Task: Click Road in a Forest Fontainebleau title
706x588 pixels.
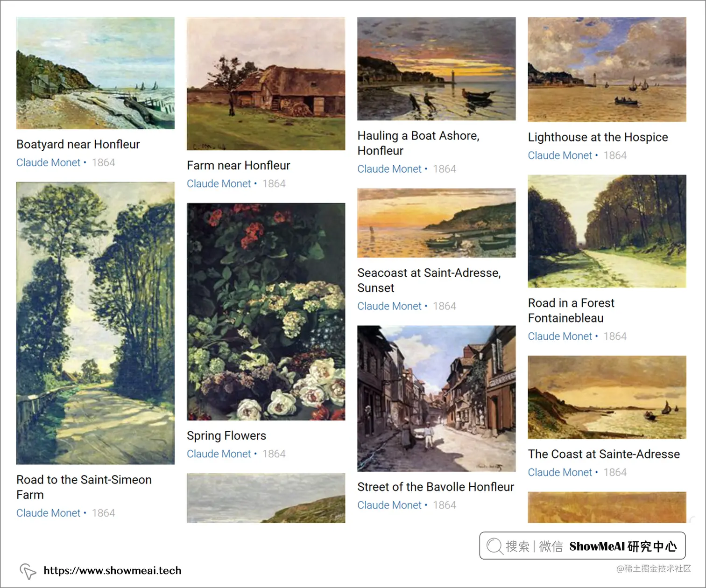Action: [571, 310]
